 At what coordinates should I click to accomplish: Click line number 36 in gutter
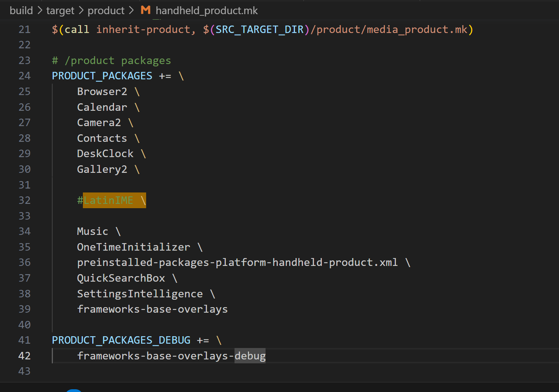[x=24, y=262]
